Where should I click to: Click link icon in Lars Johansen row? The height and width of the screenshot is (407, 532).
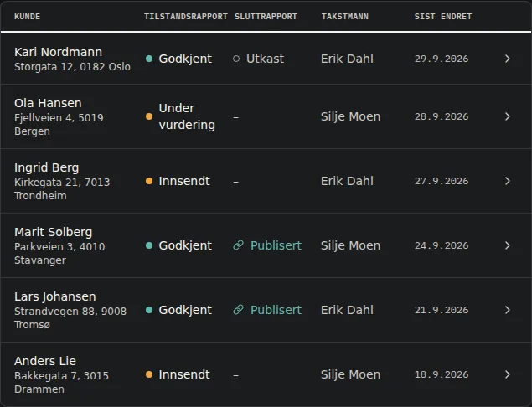(238, 310)
